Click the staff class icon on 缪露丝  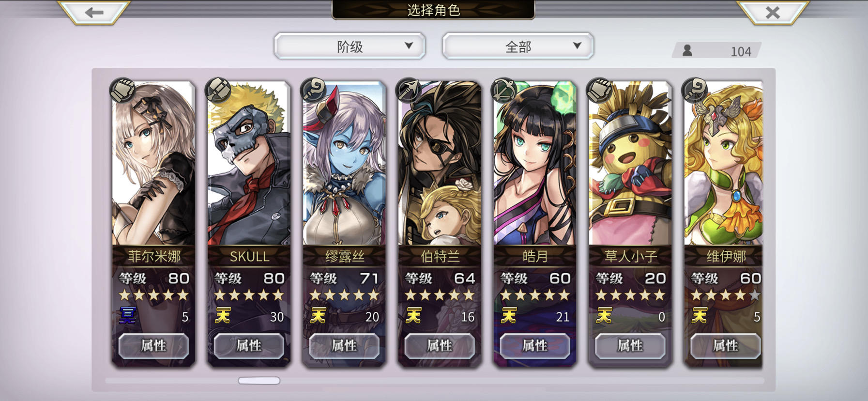pyautogui.click(x=313, y=90)
